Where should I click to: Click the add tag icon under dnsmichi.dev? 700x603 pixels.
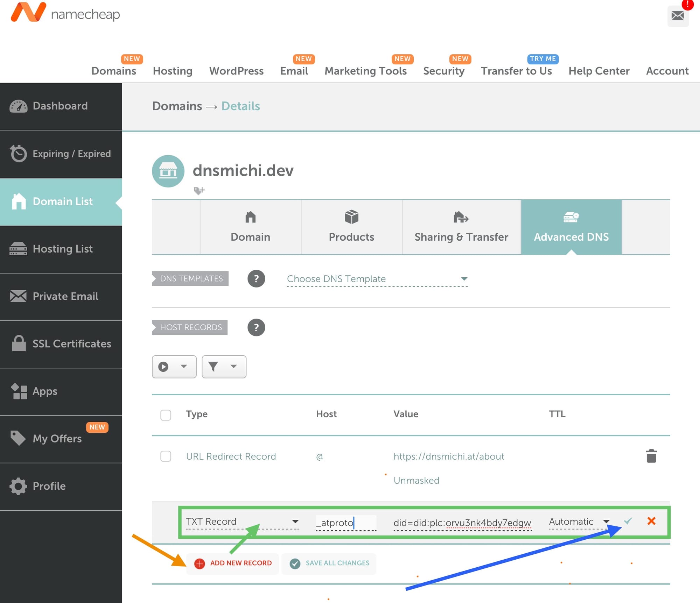tap(199, 191)
